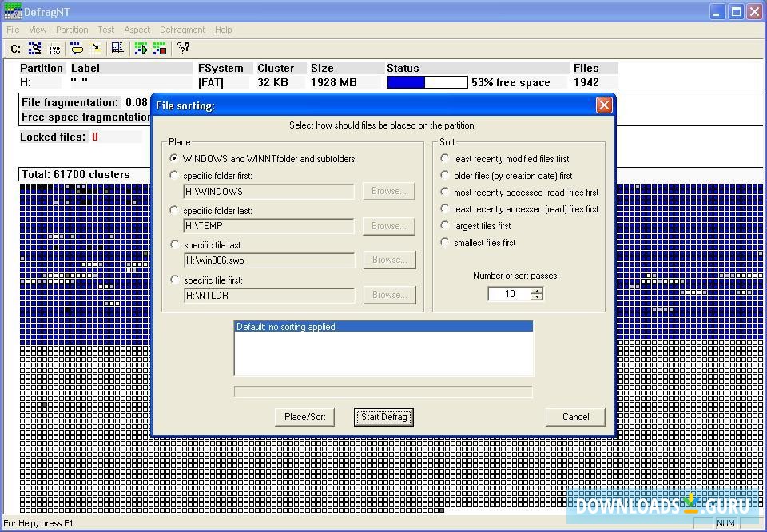Click the H:\TEMP folder path field

pyautogui.click(x=268, y=226)
